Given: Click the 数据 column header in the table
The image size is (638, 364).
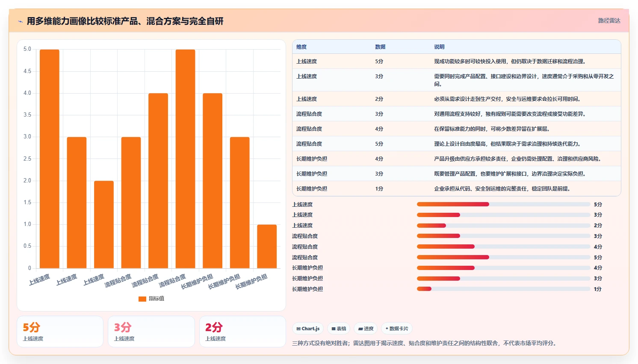Looking at the screenshot, I should click(380, 47).
